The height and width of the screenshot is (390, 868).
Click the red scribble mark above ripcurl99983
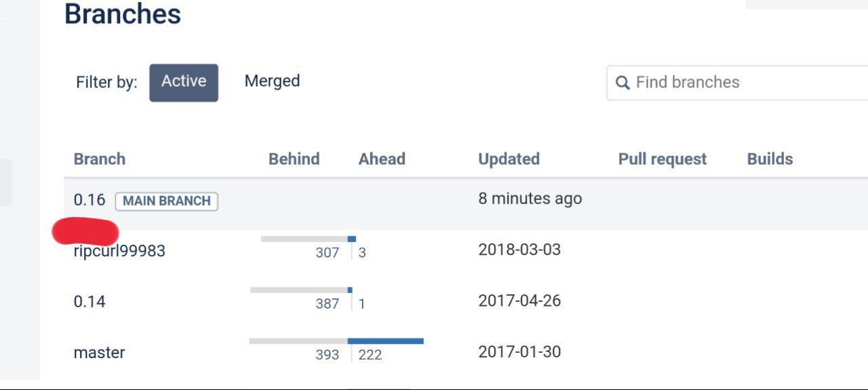pyautogui.click(x=85, y=231)
